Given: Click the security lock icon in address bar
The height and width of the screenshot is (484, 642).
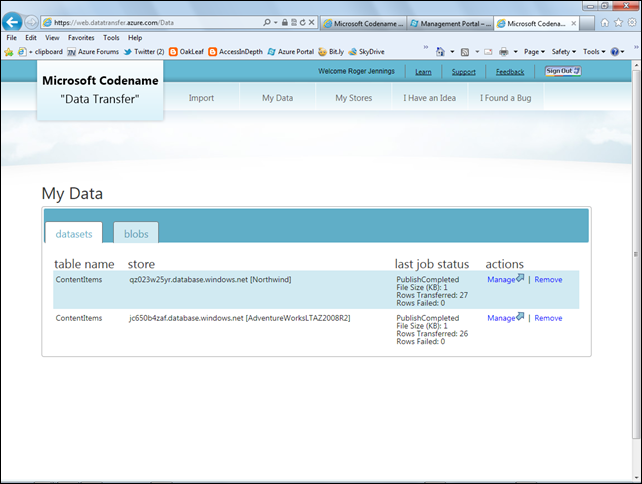Looking at the screenshot, I should pyautogui.click(x=285, y=23).
